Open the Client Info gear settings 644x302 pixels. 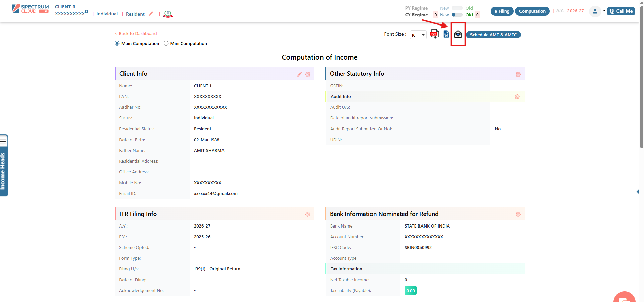pyautogui.click(x=308, y=74)
